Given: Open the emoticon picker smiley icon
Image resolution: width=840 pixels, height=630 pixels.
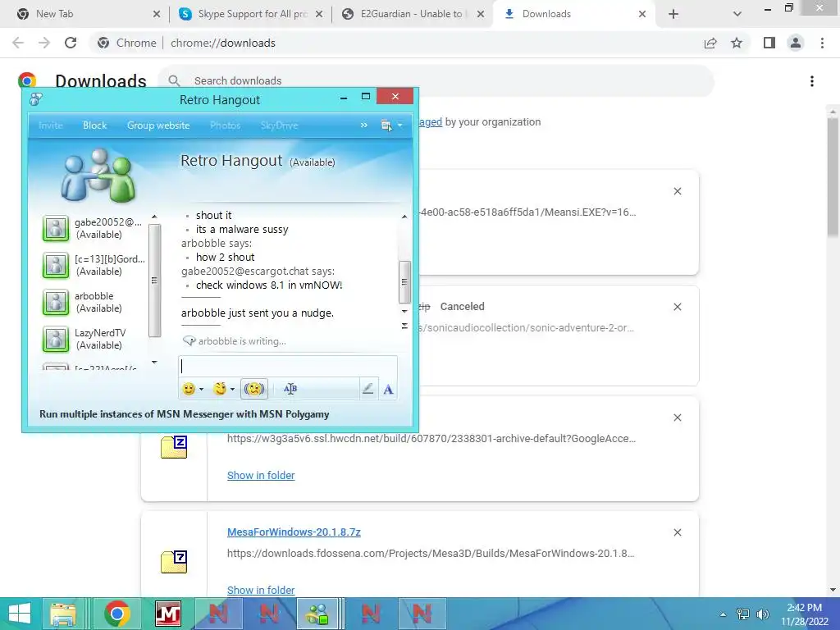Looking at the screenshot, I should [188, 389].
